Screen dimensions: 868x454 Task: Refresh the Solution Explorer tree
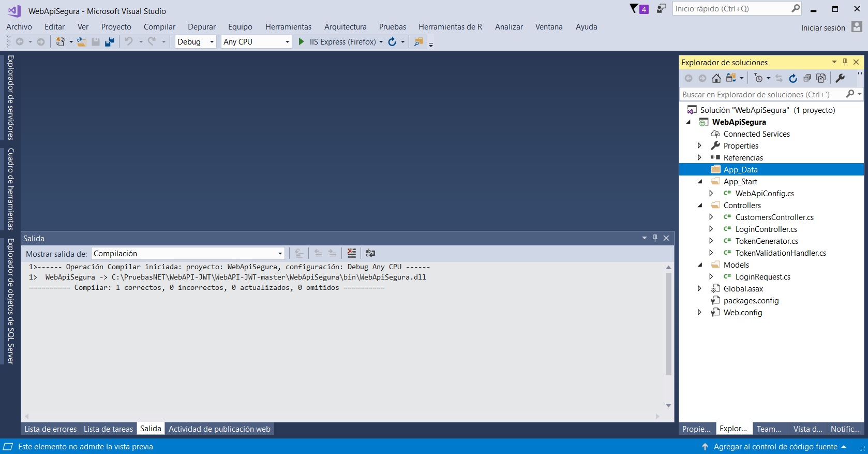click(x=793, y=78)
